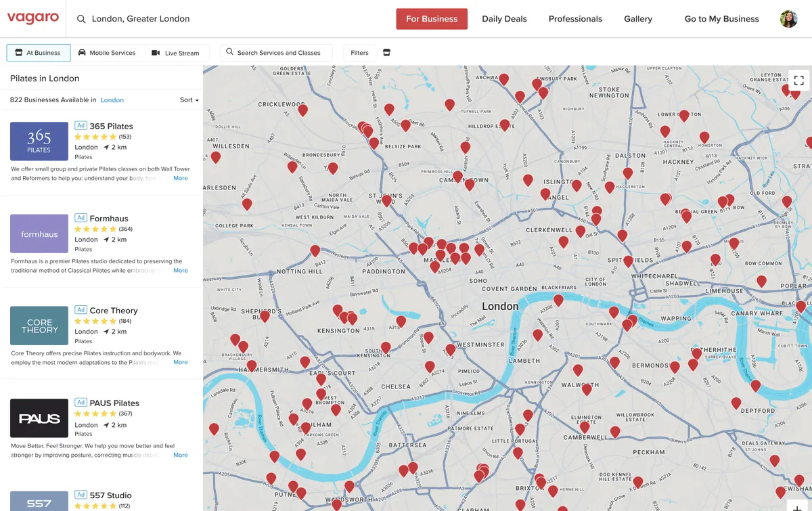The height and width of the screenshot is (511, 812).
Task: Click the Ad badge beside Core Theory
Action: (x=81, y=310)
